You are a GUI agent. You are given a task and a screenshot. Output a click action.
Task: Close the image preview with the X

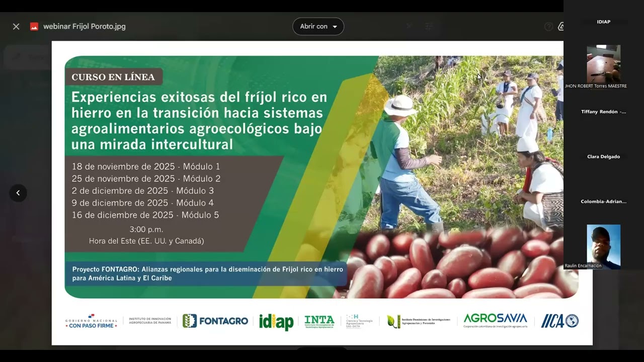[x=16, y=27]
